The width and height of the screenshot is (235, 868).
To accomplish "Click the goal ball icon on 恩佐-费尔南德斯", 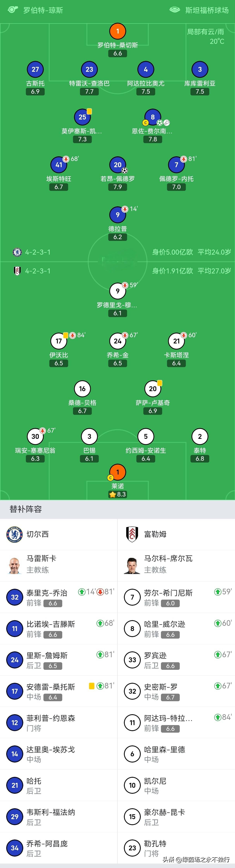I will (x=160, y=122).
